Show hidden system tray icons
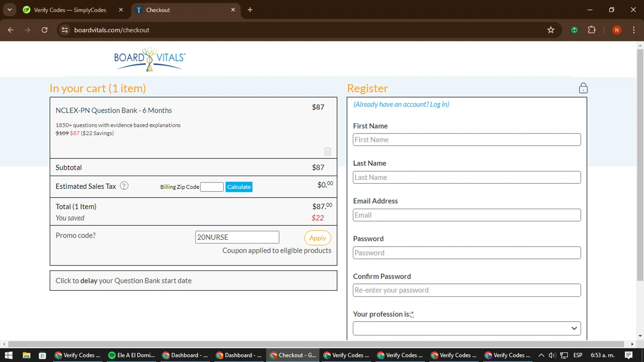This screenshot has width=644, height=362. (541, 355)
